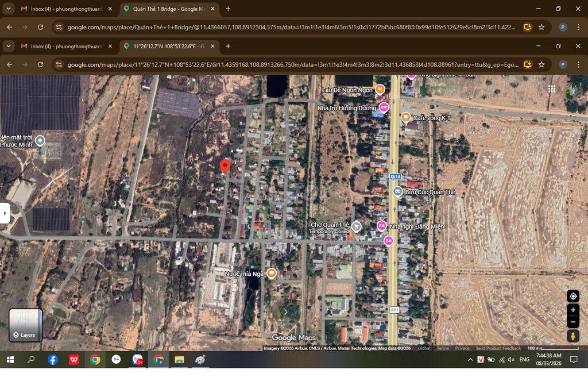The width and height of the screenshot is (588, 385).
Task: Go forward in the front Chrome window
Action: 25,64
